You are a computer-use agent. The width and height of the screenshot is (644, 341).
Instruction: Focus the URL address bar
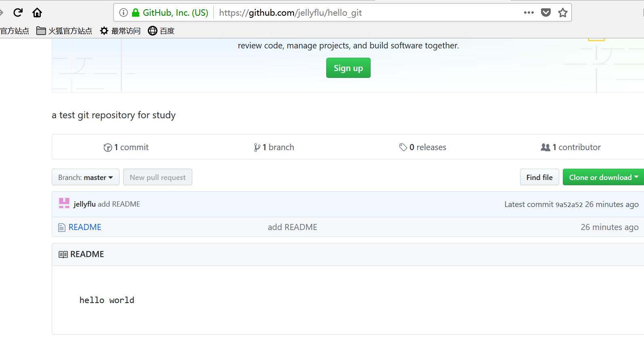point(363,13)
